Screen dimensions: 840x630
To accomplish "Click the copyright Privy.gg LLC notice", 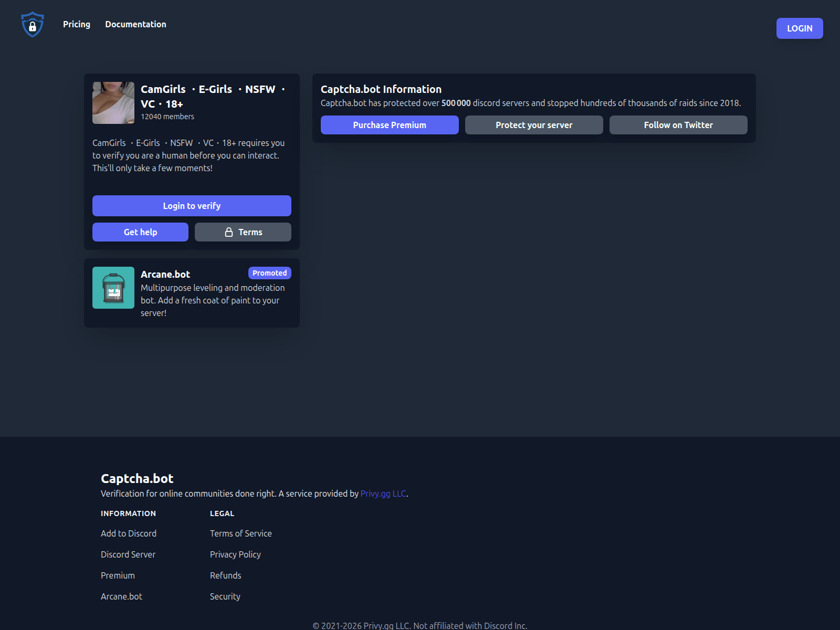I will 420,625.
